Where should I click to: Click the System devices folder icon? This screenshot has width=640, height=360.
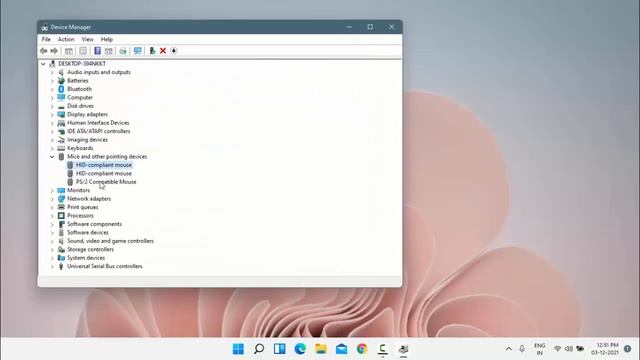coord(61,258)
